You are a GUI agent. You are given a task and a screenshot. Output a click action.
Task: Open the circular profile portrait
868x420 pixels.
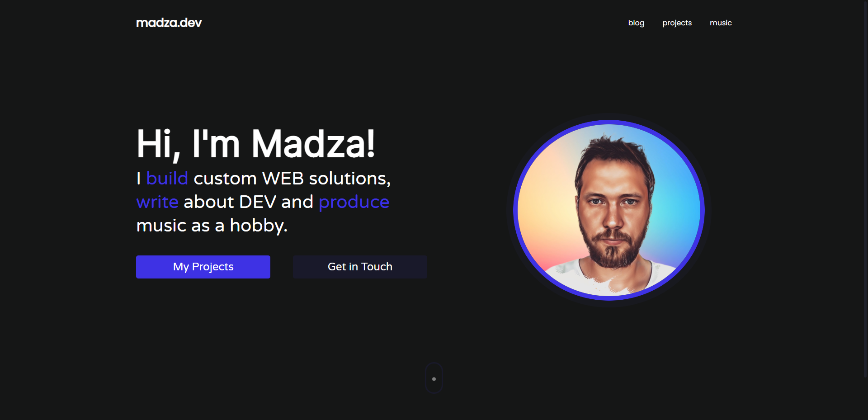click(609, 210)
